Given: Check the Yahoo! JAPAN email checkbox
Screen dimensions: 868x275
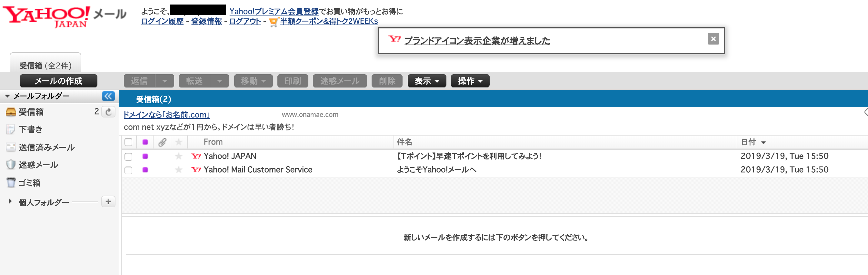Looking at the screenshot, I should coord(128,157).
